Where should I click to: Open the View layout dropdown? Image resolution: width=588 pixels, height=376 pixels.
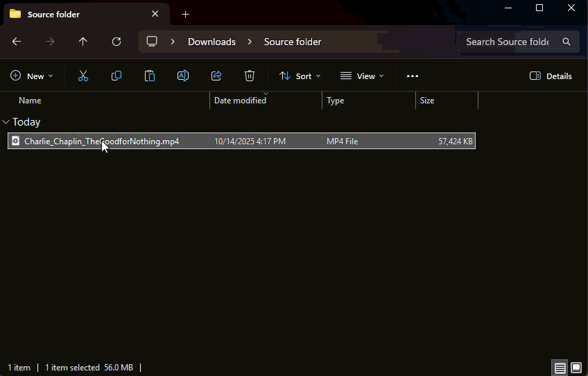tap(361, 76)
